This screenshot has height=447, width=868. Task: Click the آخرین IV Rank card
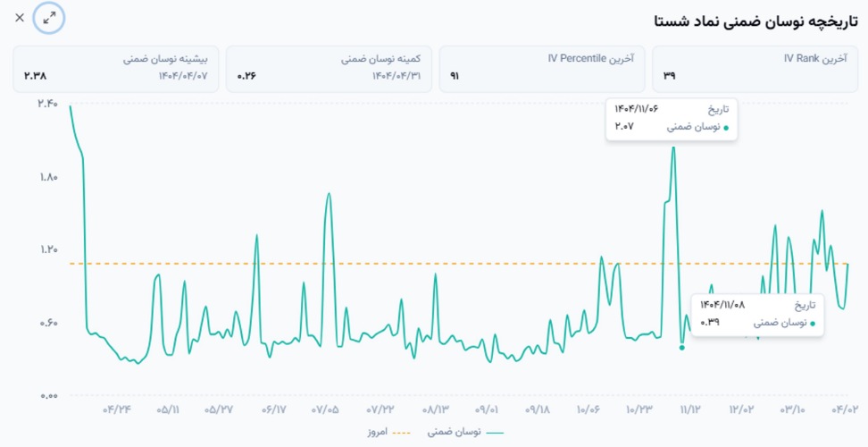coord(755,69)
